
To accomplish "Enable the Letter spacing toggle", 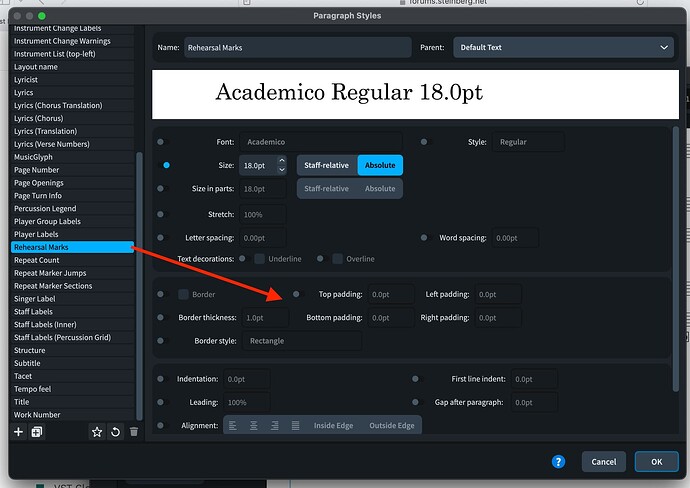I will tap(161, 238).
